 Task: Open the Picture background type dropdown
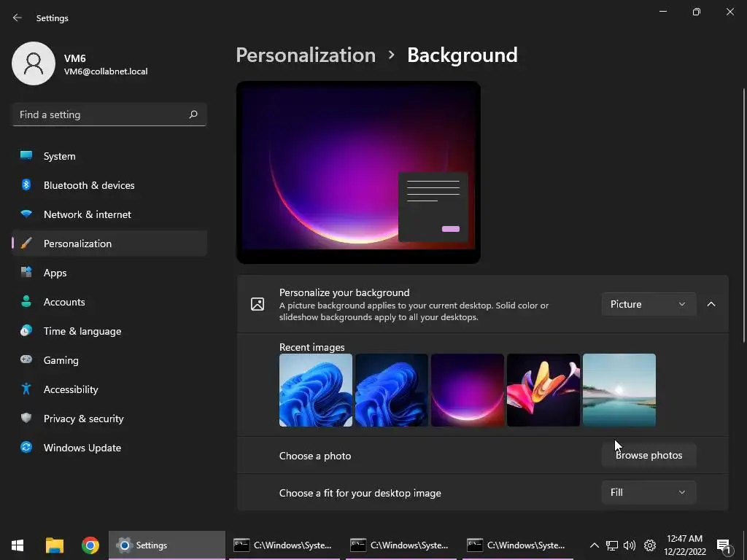pos(649,304)
